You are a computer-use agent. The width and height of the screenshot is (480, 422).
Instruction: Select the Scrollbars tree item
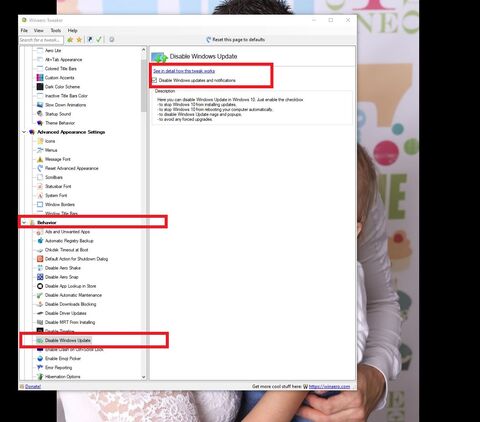(x=54, y=177)
